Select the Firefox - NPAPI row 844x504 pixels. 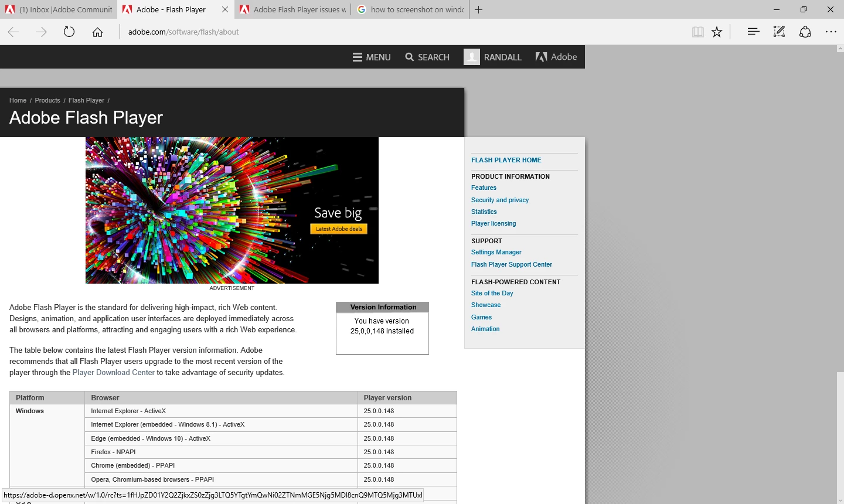click(271, 452)
